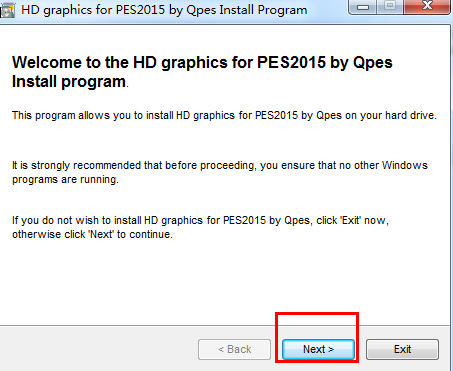Close the installer with the red X
This screenshot has height=371, width=453.
tap(427, 7)
